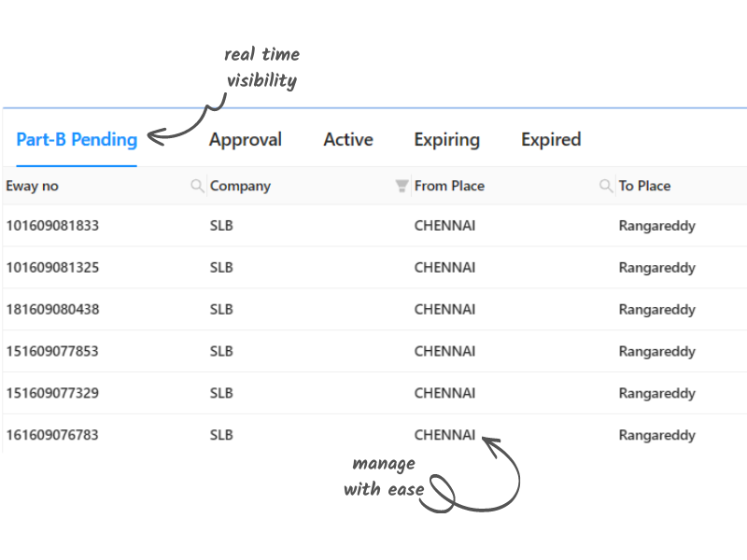Click Eway number 161609076783 in last row
Image resolution: width=747 pixels, height=560 pixels.
(x=51, y=435)
